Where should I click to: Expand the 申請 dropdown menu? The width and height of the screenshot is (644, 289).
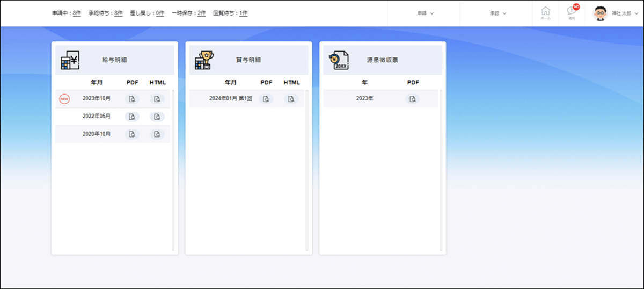[426, 13]
